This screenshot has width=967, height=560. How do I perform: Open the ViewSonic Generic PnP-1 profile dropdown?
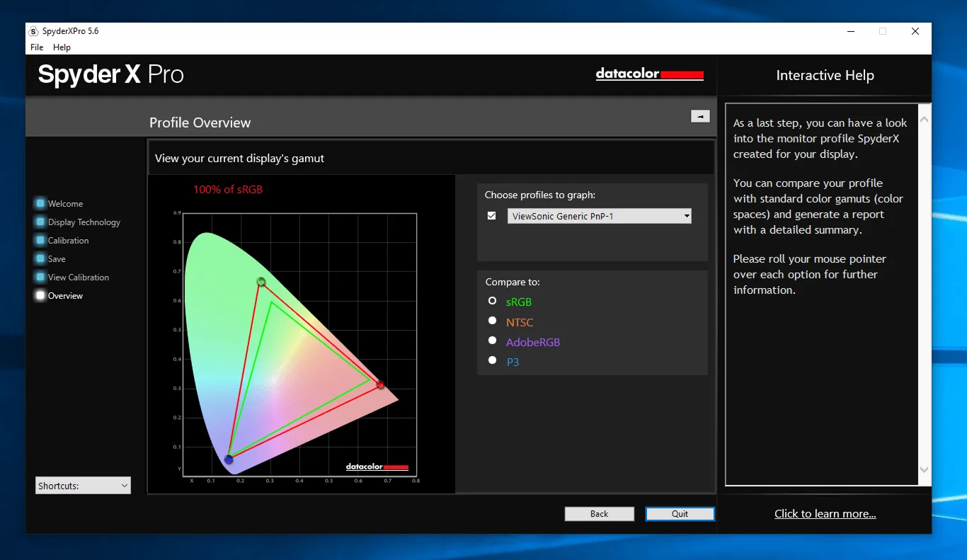pos(599,216)
